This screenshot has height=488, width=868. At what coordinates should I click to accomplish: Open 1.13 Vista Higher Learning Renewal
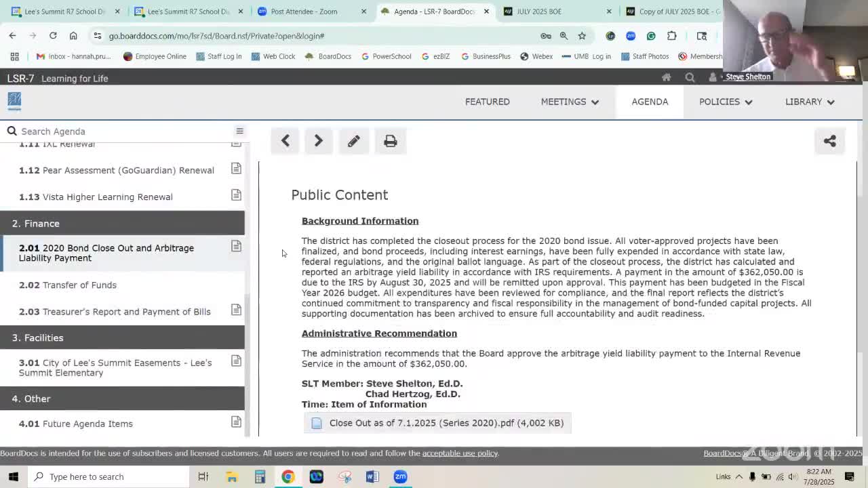(x=96, y=197)
